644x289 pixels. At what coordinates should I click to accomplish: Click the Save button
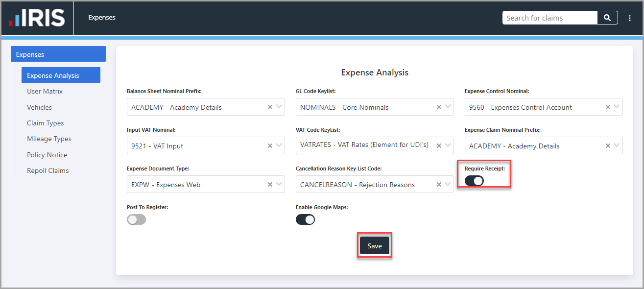click(375, 246)
